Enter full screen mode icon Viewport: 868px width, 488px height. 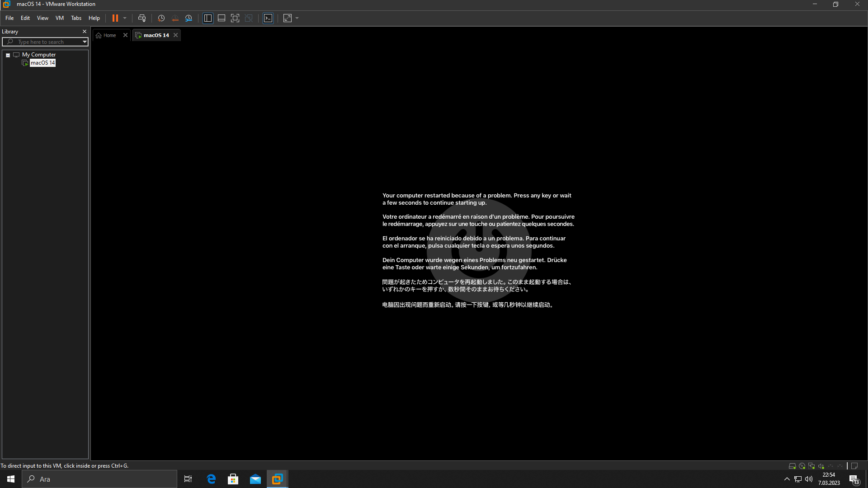235,18
